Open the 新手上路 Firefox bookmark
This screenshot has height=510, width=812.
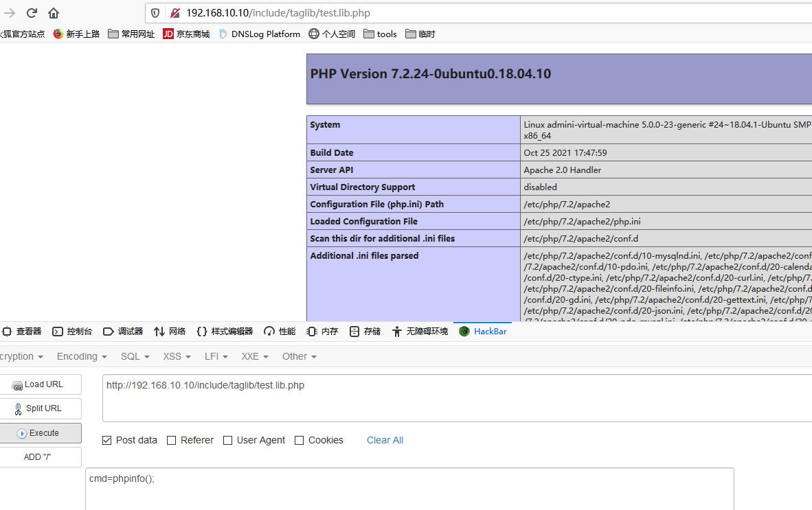pos(77,34)
